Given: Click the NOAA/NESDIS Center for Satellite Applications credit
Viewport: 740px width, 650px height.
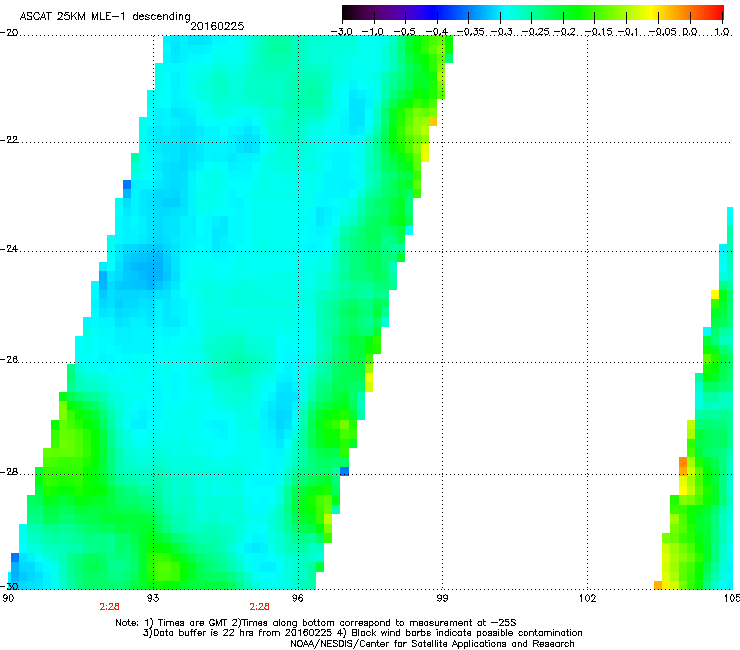Looking at the screenshot, I should click(x=432, y=644).
